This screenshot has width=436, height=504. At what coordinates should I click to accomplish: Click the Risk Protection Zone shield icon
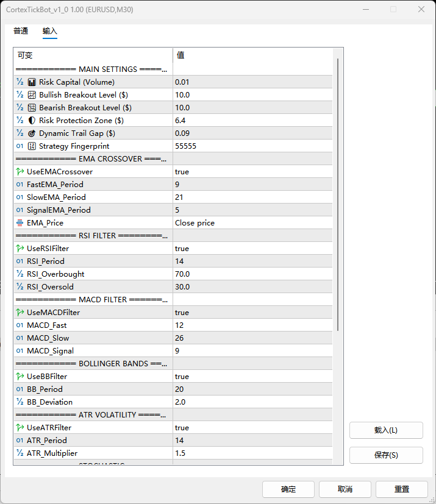click(x=32, y=121)
